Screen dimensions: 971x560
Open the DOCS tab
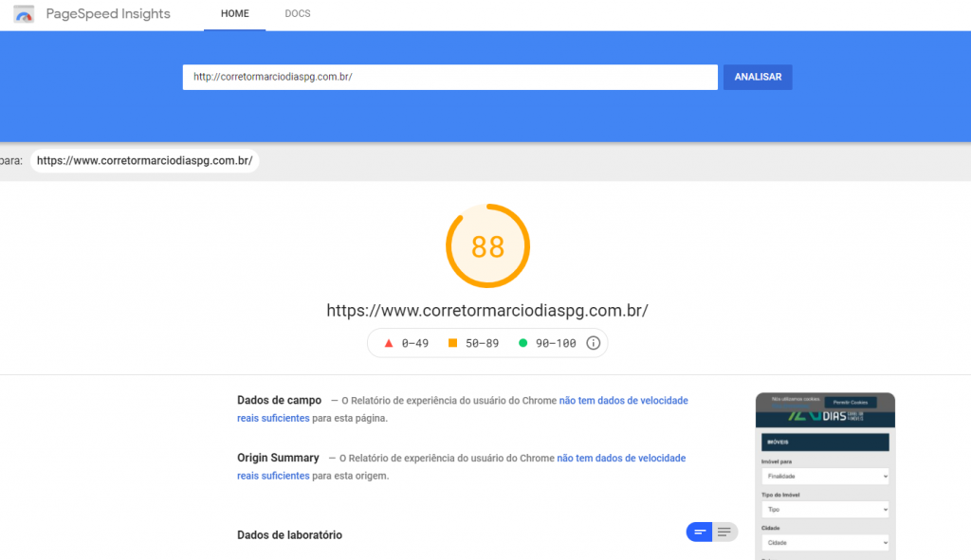point(298,14)
